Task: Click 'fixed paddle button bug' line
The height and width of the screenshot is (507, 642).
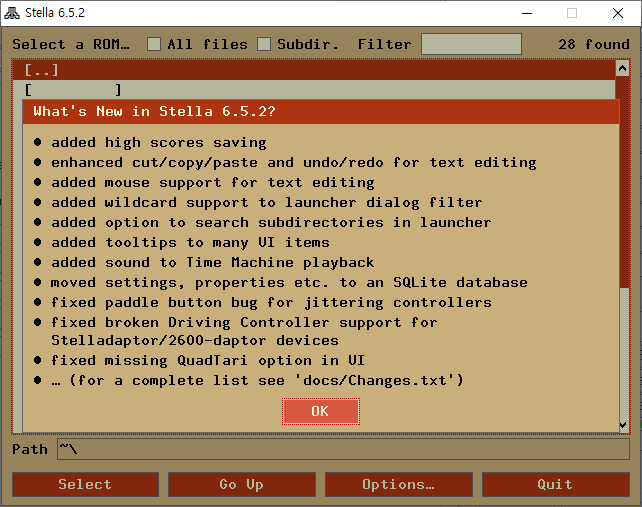Action: 271,303
